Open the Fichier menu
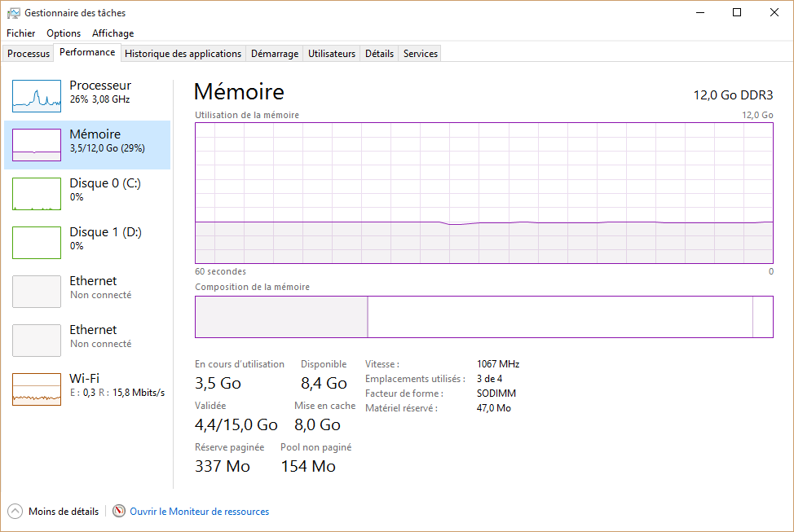Viewport: 794px width, 532px height. [x=21, y=33]
